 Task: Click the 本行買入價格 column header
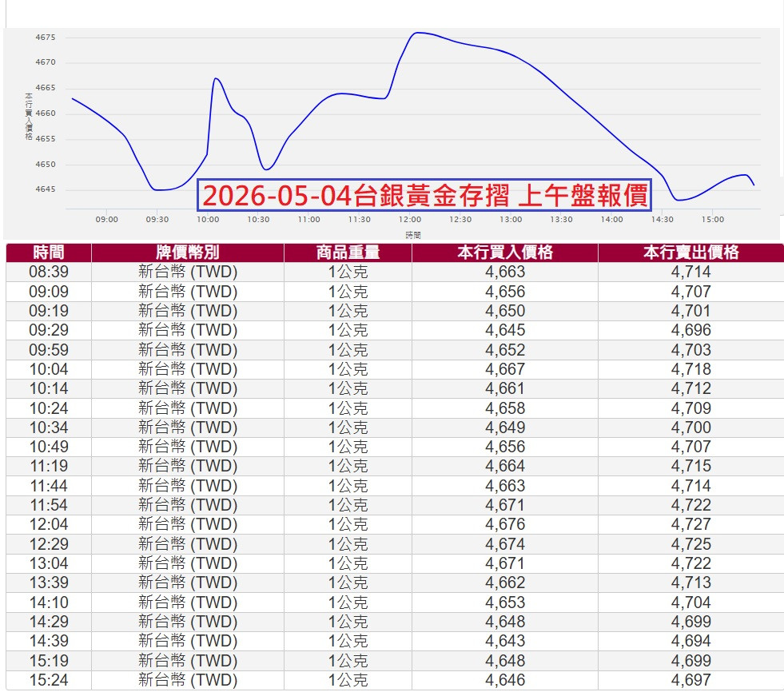505,253
